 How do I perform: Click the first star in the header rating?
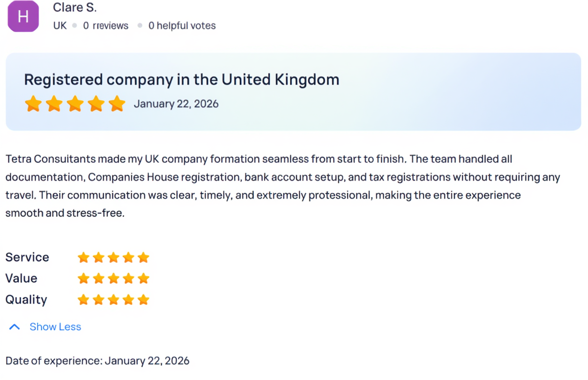33,104
